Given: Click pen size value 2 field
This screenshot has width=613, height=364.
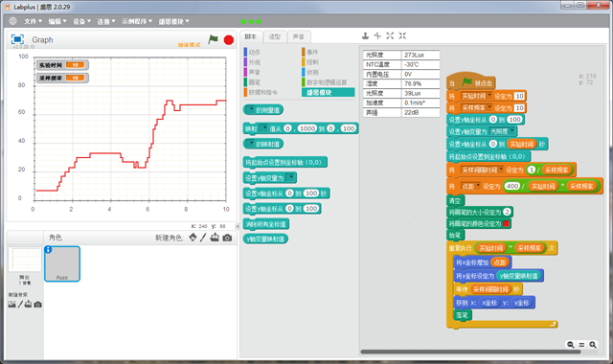Looking at the screenshot, I should coord(507,212).
